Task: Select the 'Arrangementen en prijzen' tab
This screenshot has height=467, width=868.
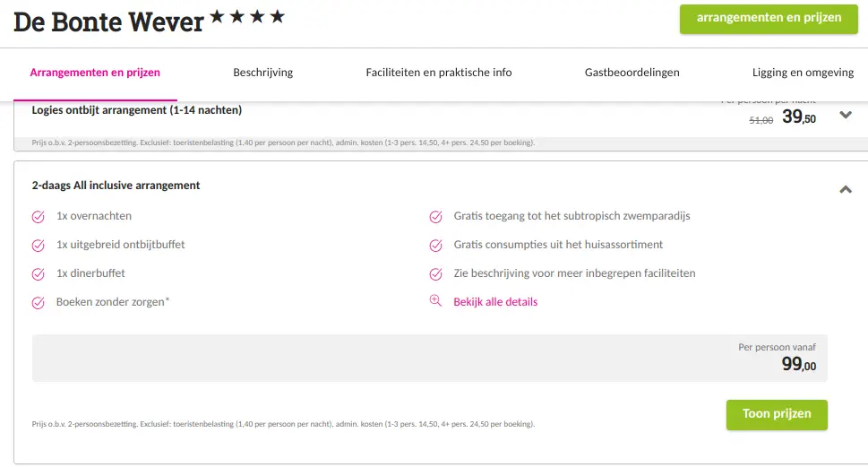Action: tap(95, 73)
